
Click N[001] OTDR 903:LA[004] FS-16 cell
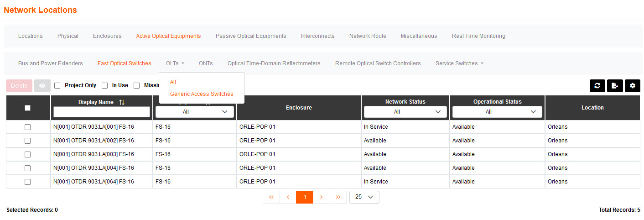click(102, 168)
